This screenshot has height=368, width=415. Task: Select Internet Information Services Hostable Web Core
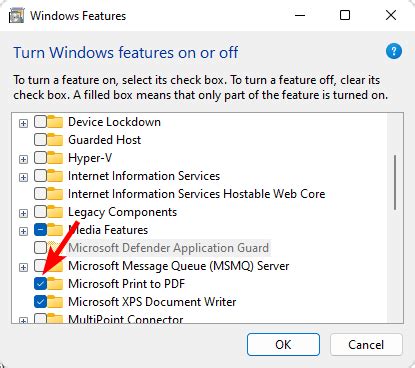click(197, 194)
